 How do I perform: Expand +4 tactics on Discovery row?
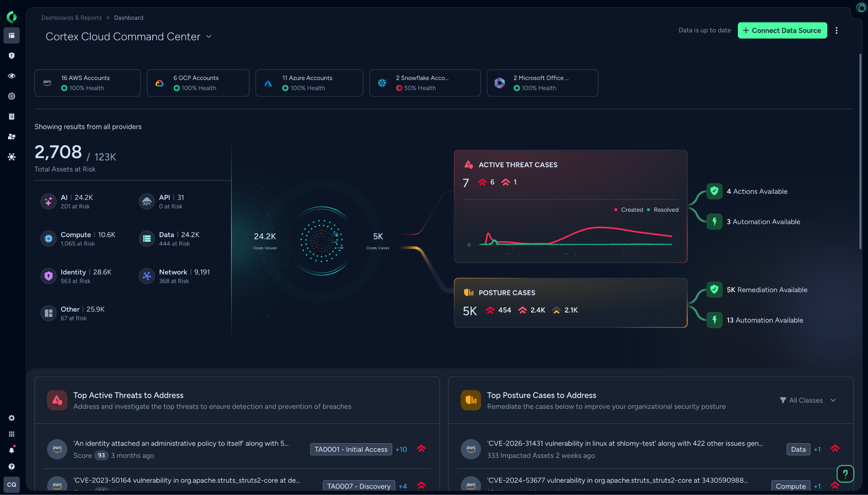click(403, 486)
